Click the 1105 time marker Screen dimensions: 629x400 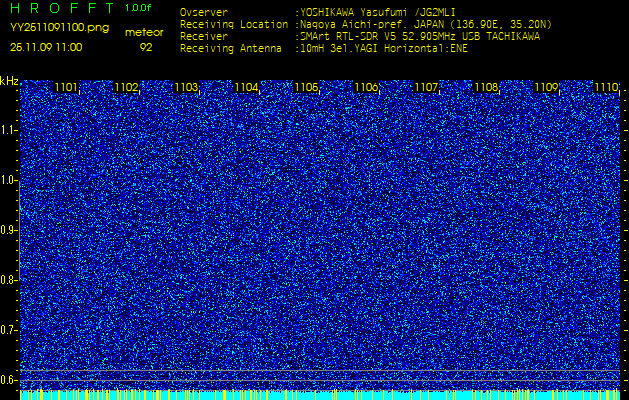[306, 87]
